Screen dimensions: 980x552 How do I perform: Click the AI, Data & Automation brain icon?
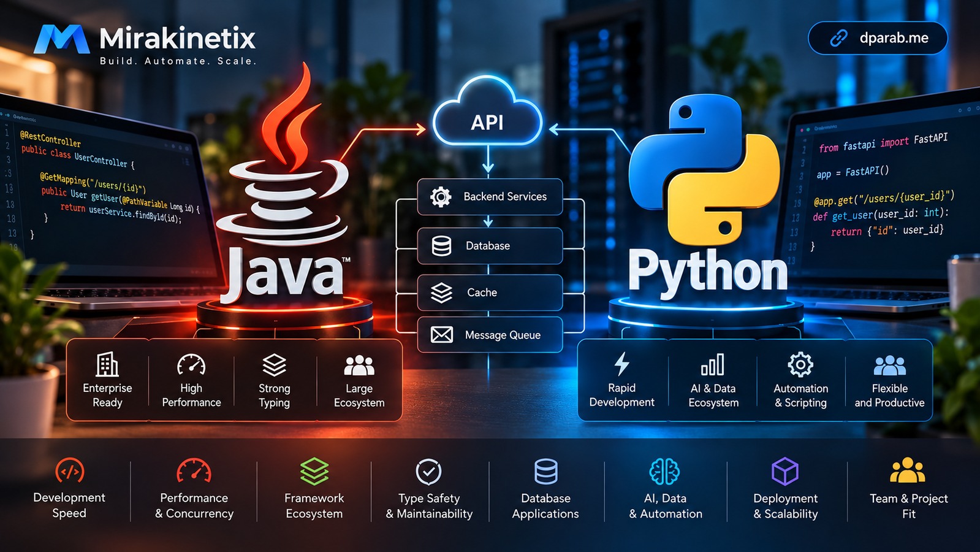coord(665,472)
